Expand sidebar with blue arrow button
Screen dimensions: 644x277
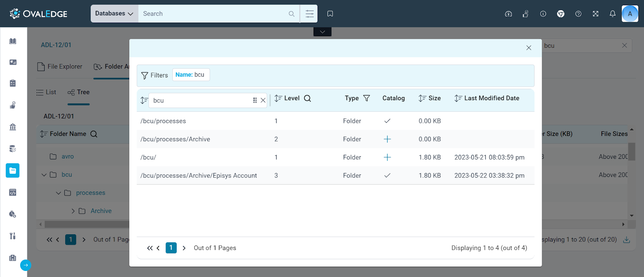click(x=26, y=265)
